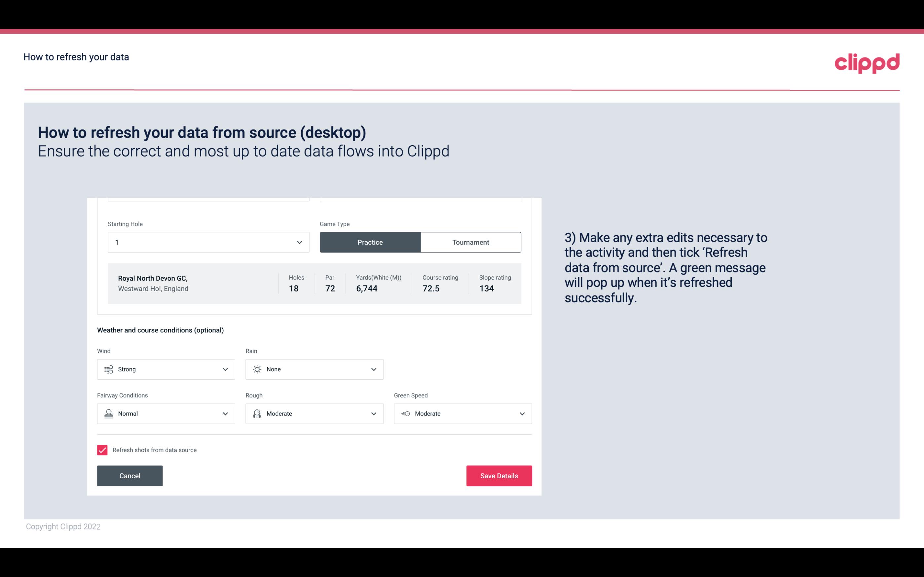
Task: Click the rough condition dropdown icon
Action: click(373, 414)
